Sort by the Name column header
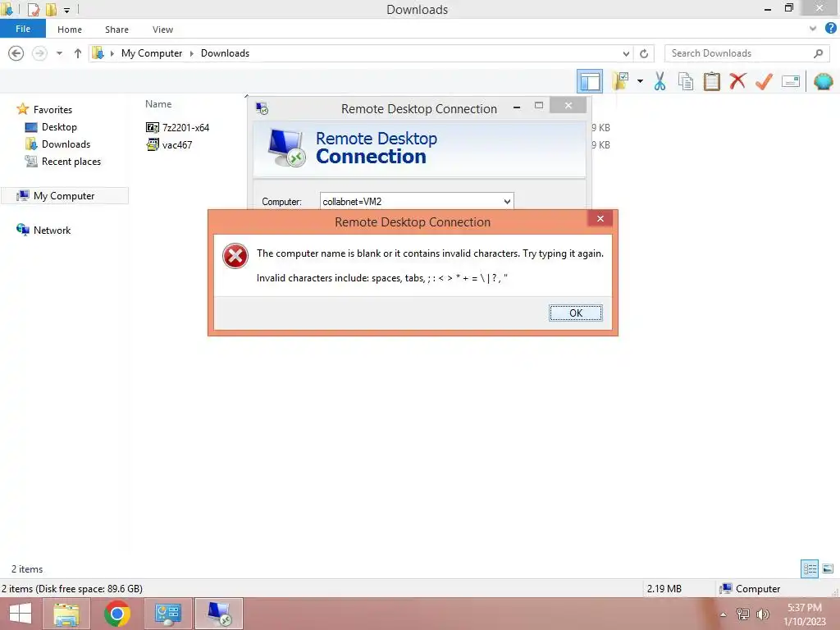 [x=158, y=104]
